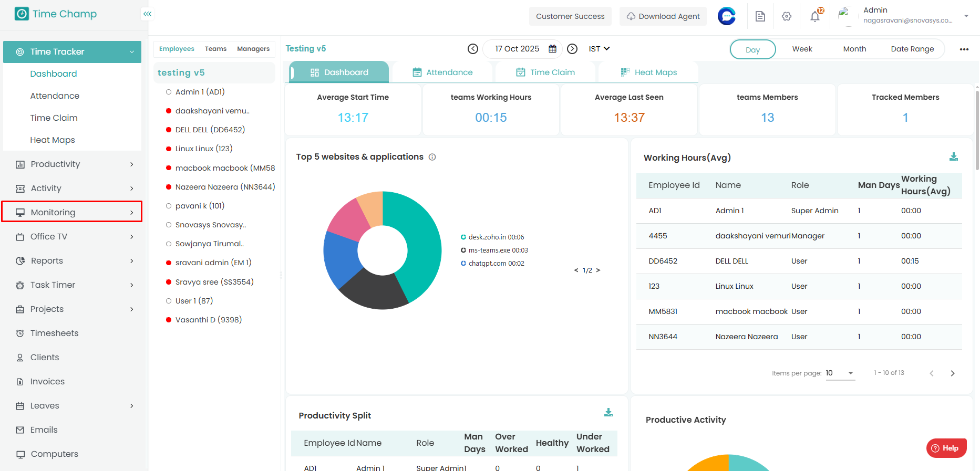Open the notifications bell
Screen dimensions: 980x471
814,16
